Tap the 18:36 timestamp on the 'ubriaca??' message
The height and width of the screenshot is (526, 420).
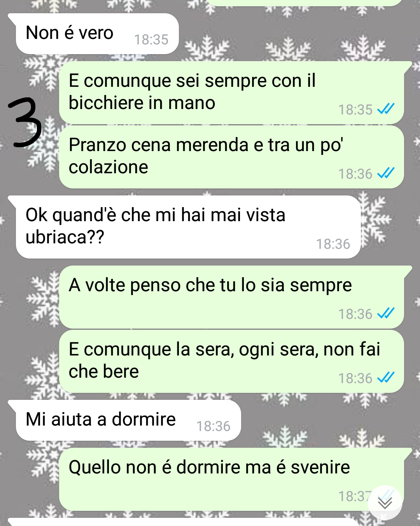point(333,244)
